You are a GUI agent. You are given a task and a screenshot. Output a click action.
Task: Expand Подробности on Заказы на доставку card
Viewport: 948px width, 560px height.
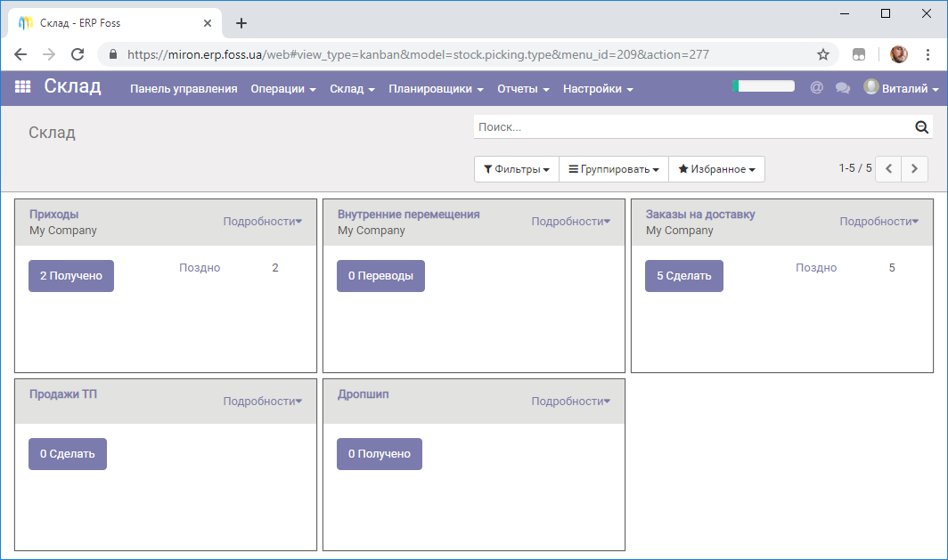click(879, 222)
